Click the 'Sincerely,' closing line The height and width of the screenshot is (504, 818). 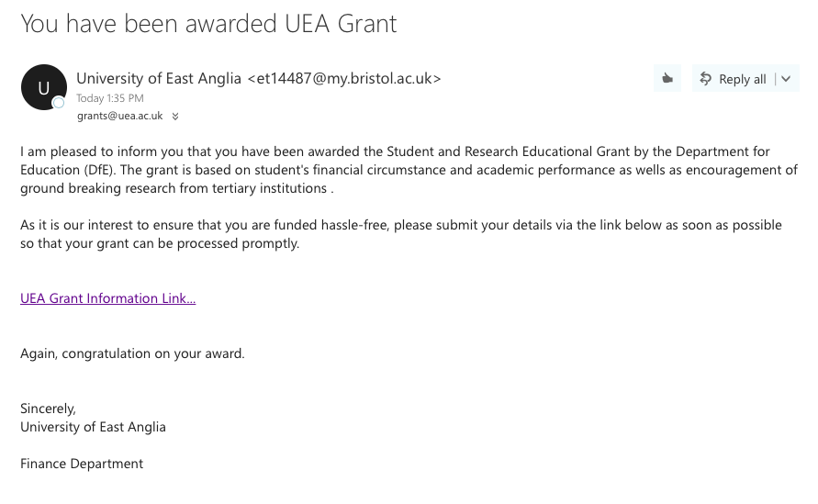[x=48, y=409]
